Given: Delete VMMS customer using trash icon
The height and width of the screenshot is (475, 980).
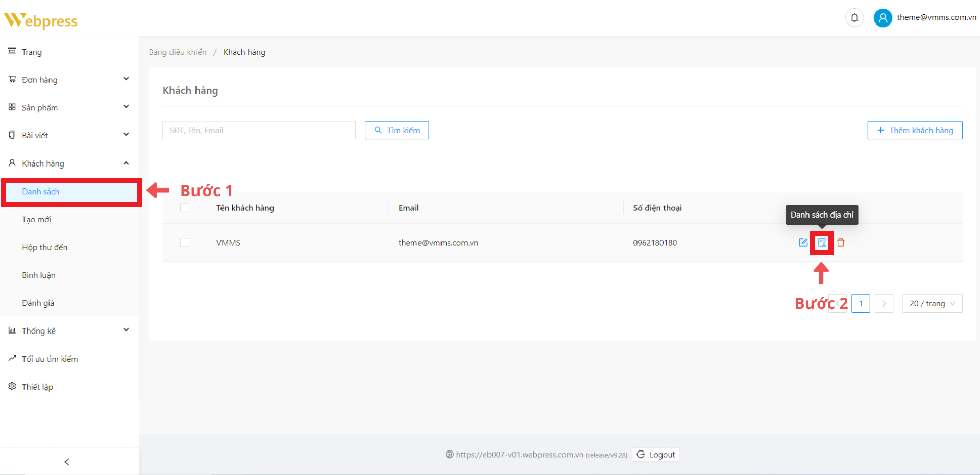Looking at the screenshot, I should 841,242.
